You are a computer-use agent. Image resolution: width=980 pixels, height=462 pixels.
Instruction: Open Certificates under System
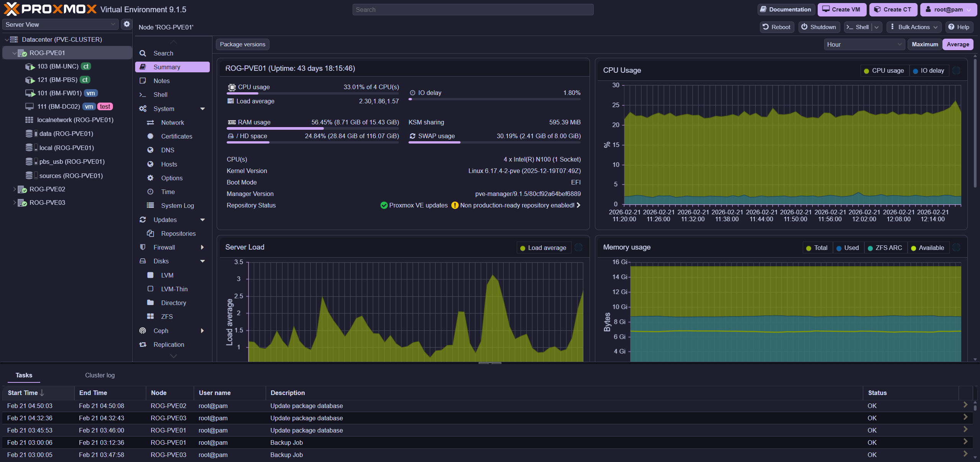tap(176, 136)
